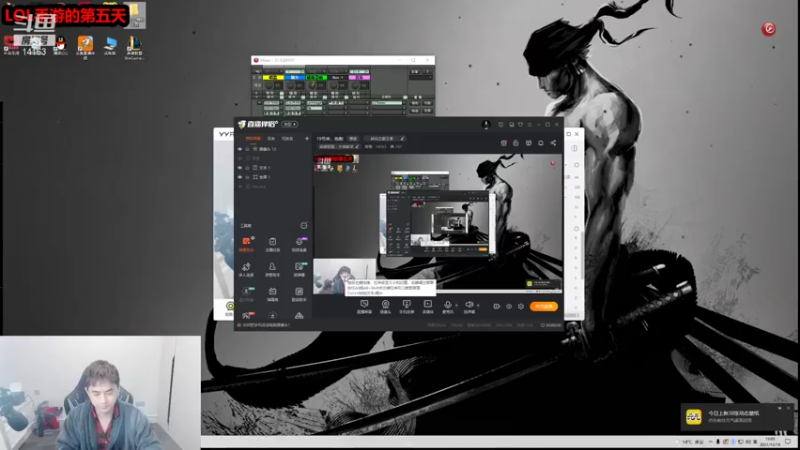Click the Mixer output level bar
Viewport: 800px width, 450px height.
(x=387, y=103)
